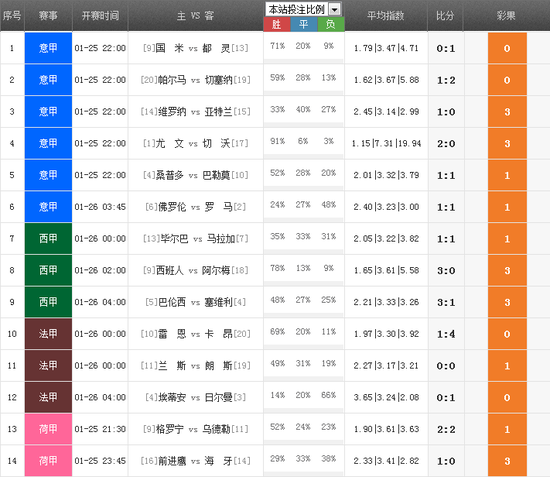Image resolution: width=550 pixels, height=477 pixels.
Task: Click the 01-26 03:45 kickoff time
Action: point(100,207)
